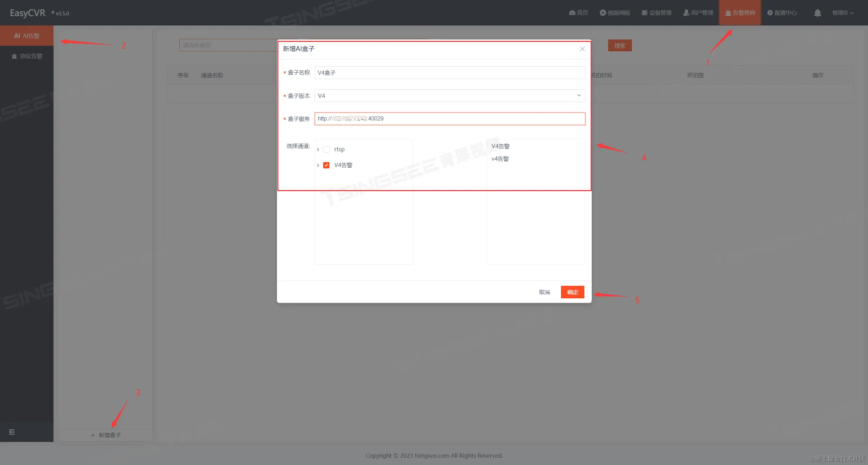Check the rtsp channel checkbox

coord(326,150)
